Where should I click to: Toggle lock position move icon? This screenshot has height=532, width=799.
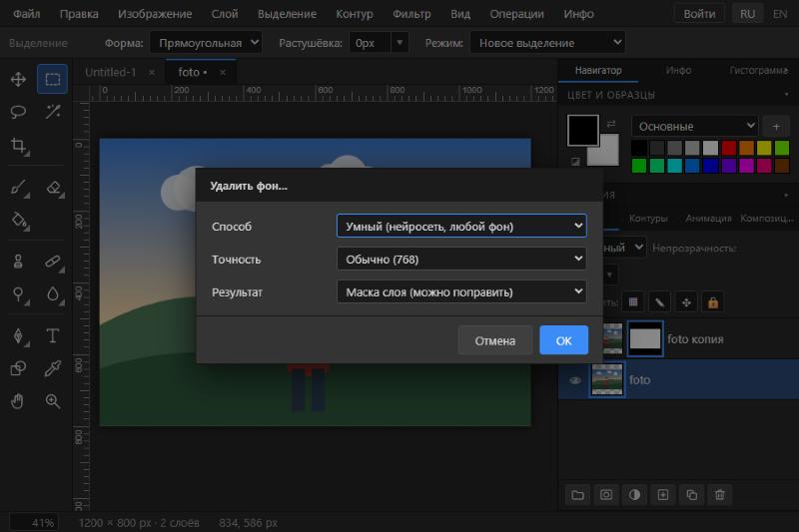pyautogui.click(x=686, y=302)
